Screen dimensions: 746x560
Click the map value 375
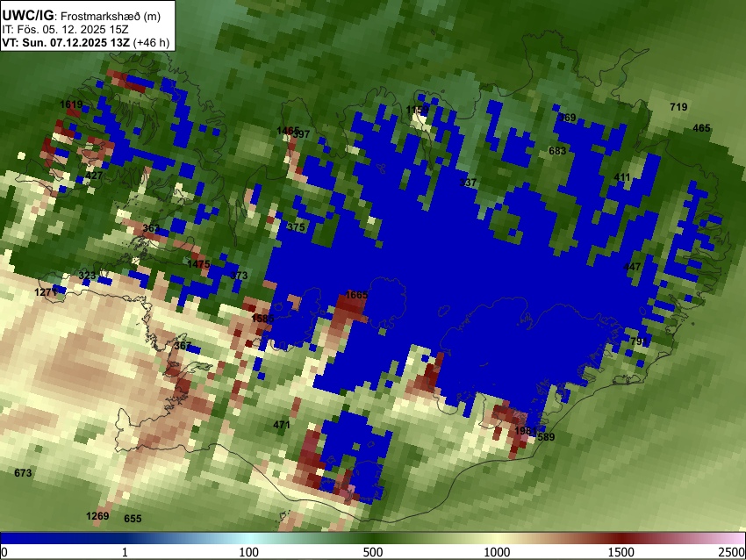[296, 227]
